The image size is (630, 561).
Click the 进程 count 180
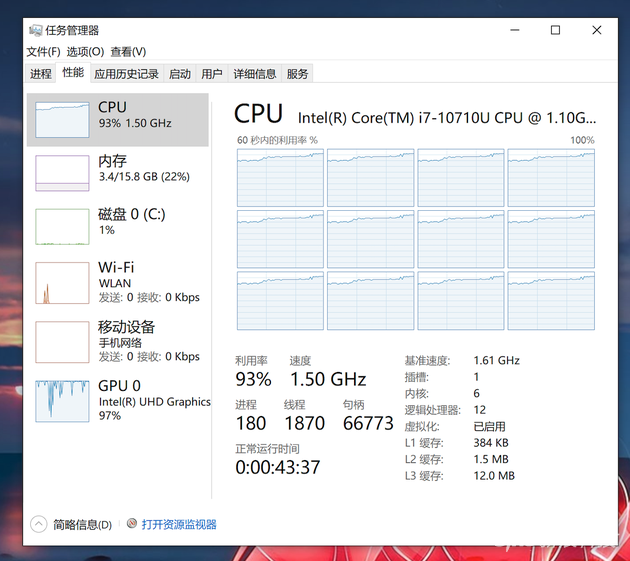point(251,423)
